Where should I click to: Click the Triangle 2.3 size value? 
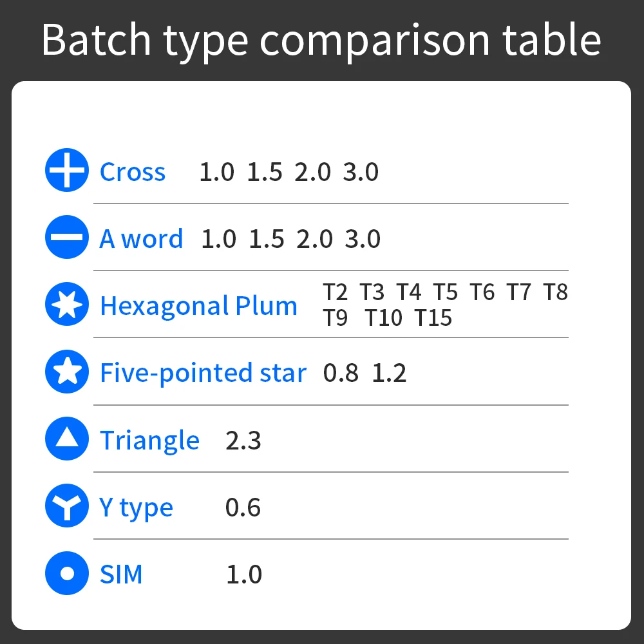pos(243,440)
